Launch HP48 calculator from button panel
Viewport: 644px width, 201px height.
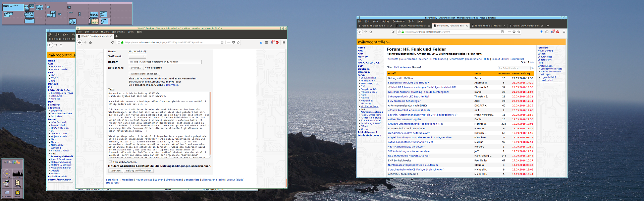[7, 184]
